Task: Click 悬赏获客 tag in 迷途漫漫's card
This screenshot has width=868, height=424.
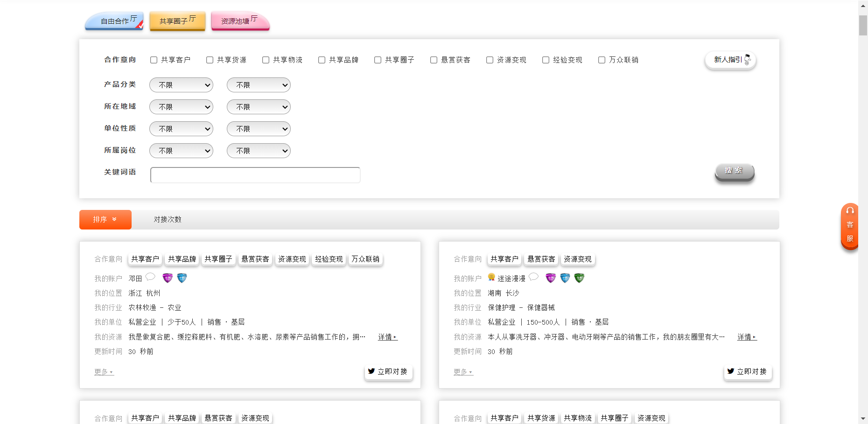Action: (541, 259)
